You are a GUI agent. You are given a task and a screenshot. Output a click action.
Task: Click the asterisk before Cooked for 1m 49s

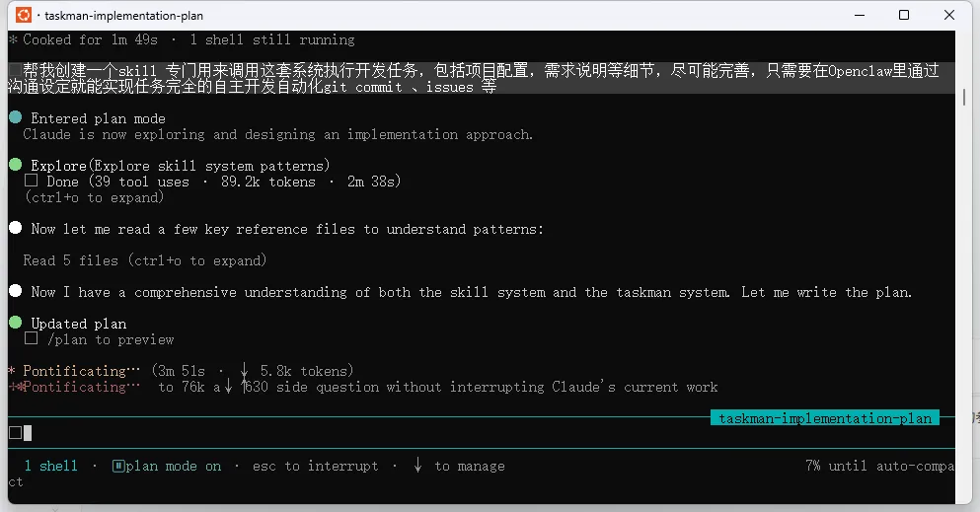(13, 40)
